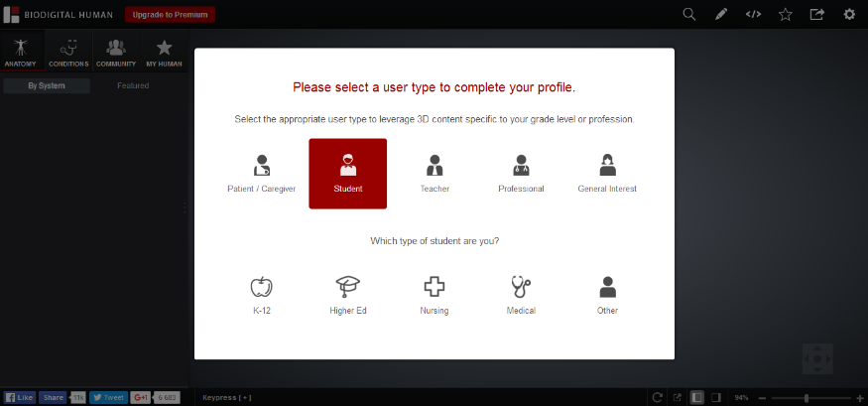The width and height of the screenshot is (868, 406).
Task: Open the share arrow icon in top bar
Action: click(817, 15)
